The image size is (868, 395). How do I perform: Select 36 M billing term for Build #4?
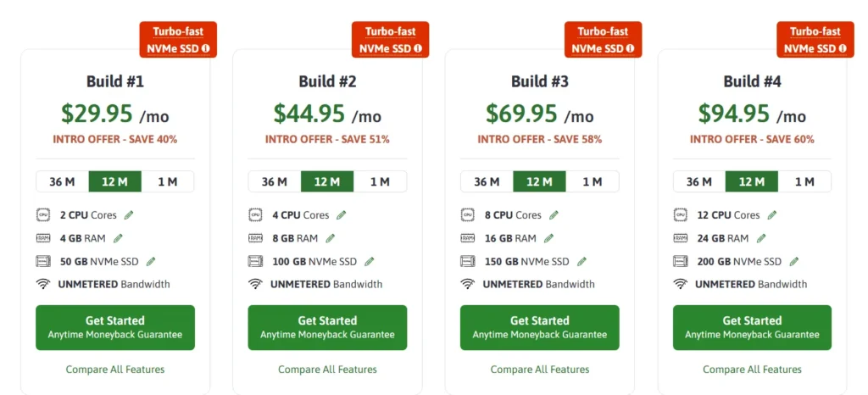click(698, 181)
